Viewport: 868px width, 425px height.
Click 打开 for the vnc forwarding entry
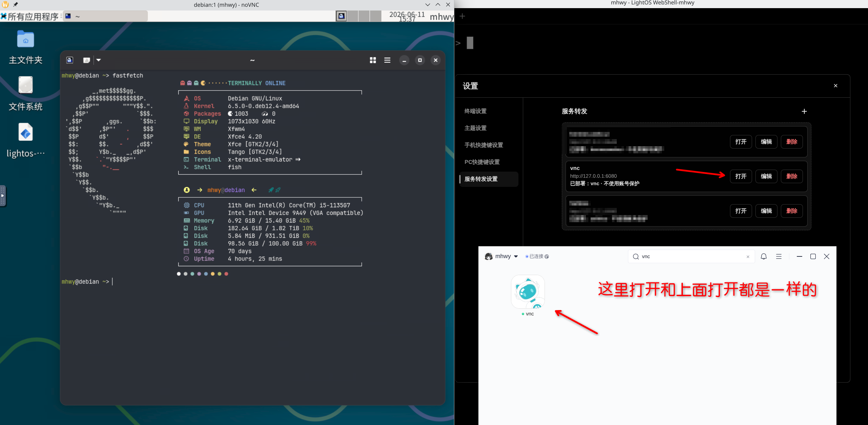click(741, 176)
